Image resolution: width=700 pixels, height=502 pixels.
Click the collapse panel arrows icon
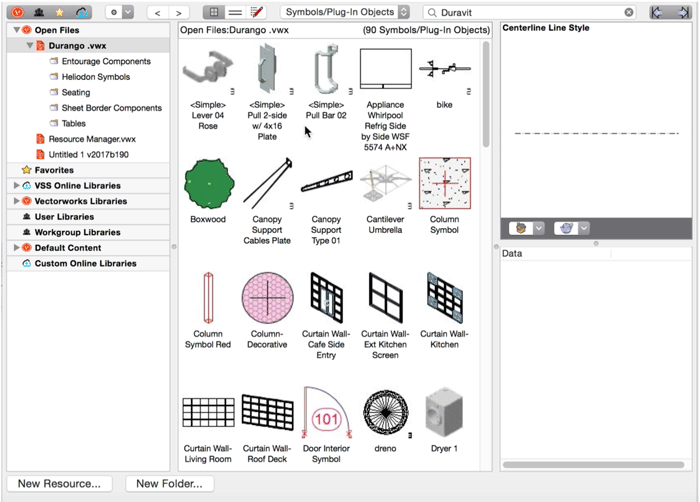[668, 12]
